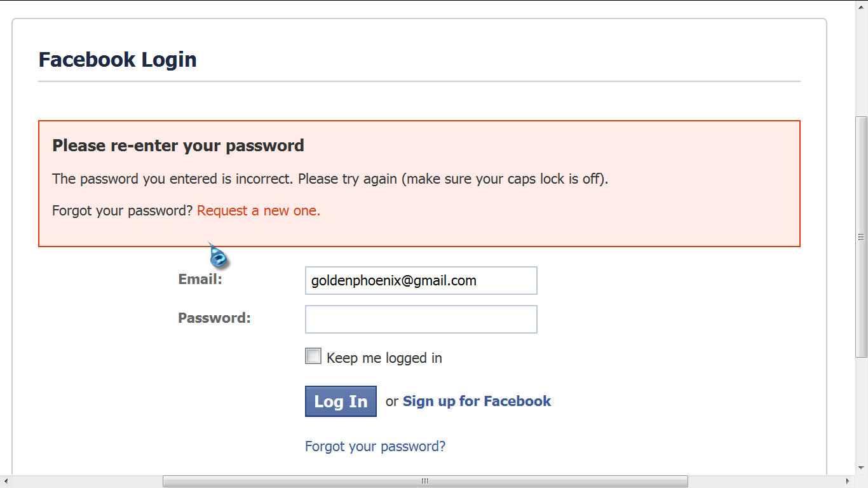
Task: Click the Email: field label
Action: 200,280
